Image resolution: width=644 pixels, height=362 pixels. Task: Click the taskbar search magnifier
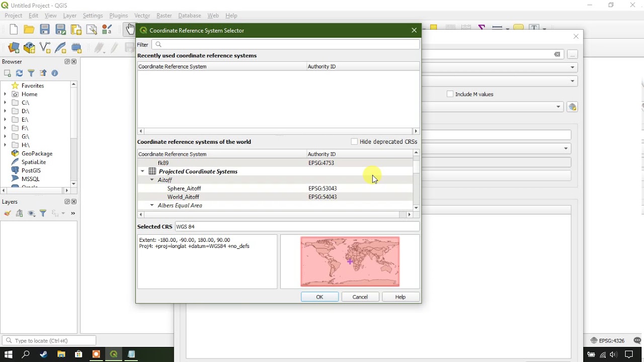pos(26,354)
